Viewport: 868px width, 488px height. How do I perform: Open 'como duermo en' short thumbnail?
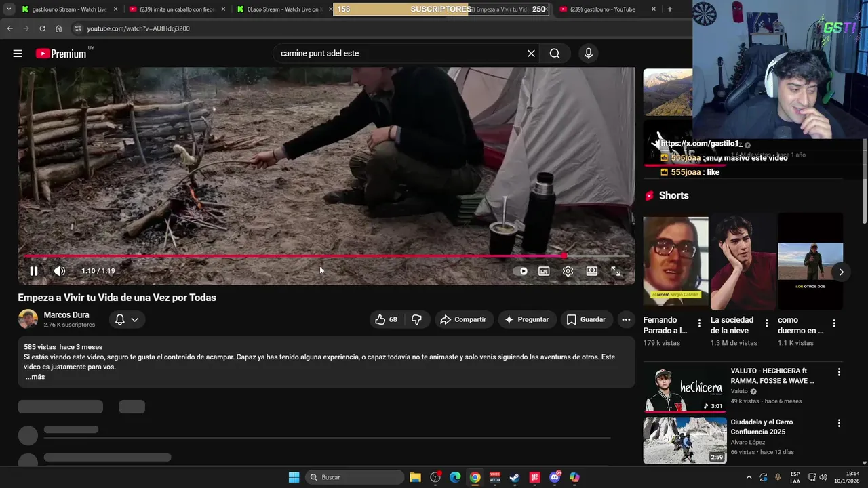coord(810,262)
